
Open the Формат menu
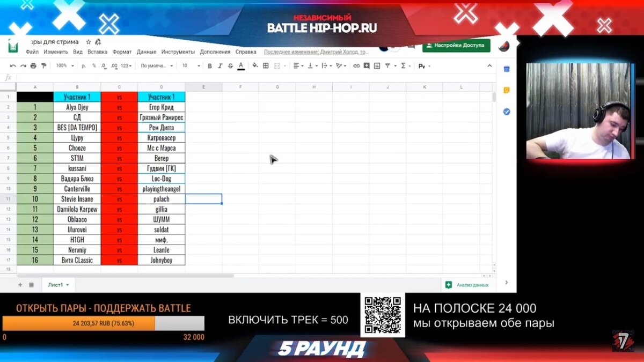click(122, 52)
